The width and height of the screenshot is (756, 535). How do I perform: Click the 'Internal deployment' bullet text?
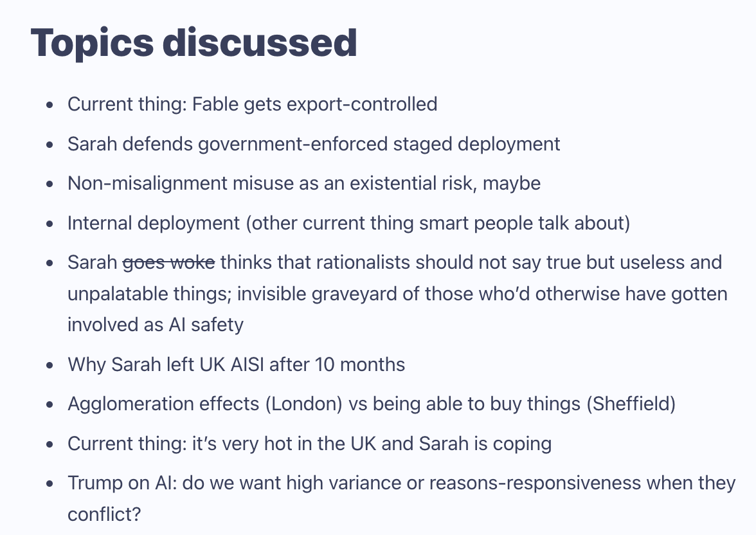click(153, 223)
